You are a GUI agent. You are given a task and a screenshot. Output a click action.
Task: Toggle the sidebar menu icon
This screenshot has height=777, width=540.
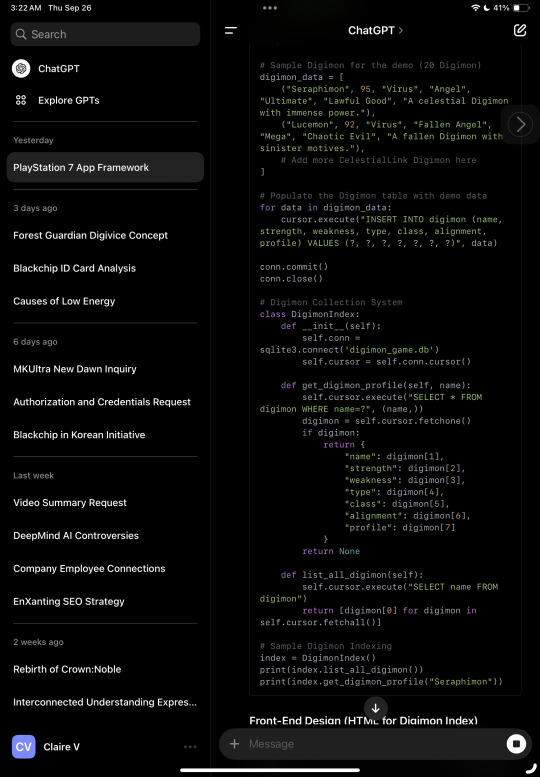(x=231, y=31)
